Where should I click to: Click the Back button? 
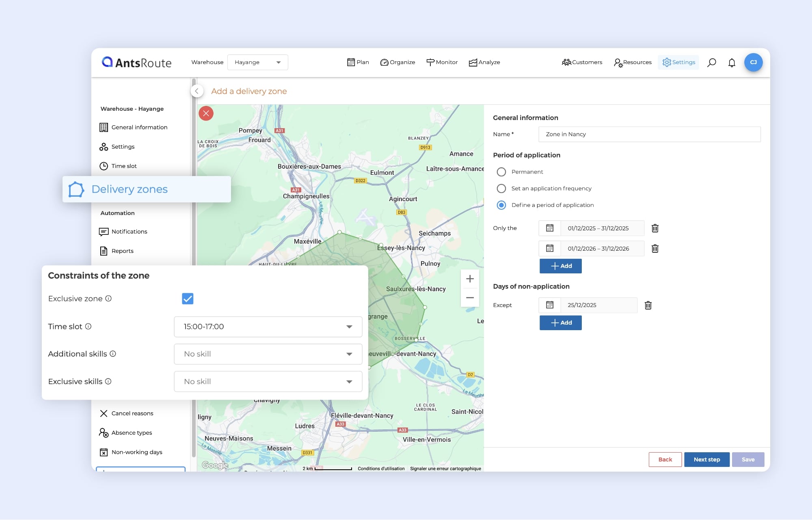coord(665,460)
